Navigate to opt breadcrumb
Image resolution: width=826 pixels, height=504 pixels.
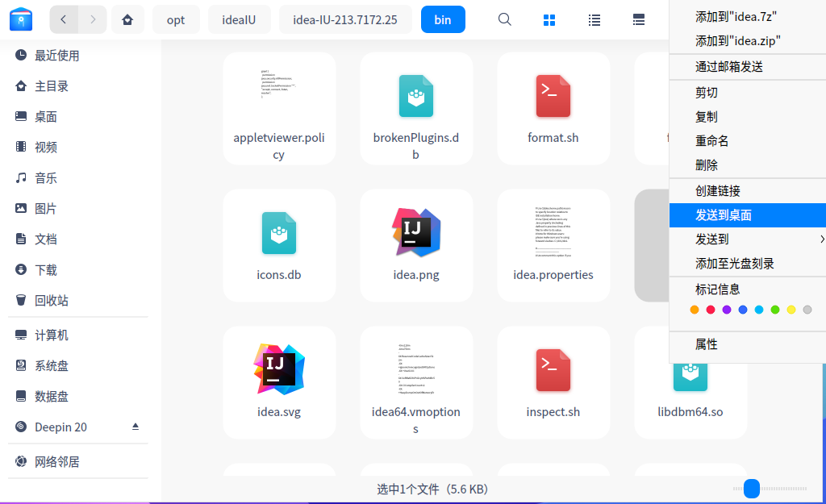(x=176, y=19)
